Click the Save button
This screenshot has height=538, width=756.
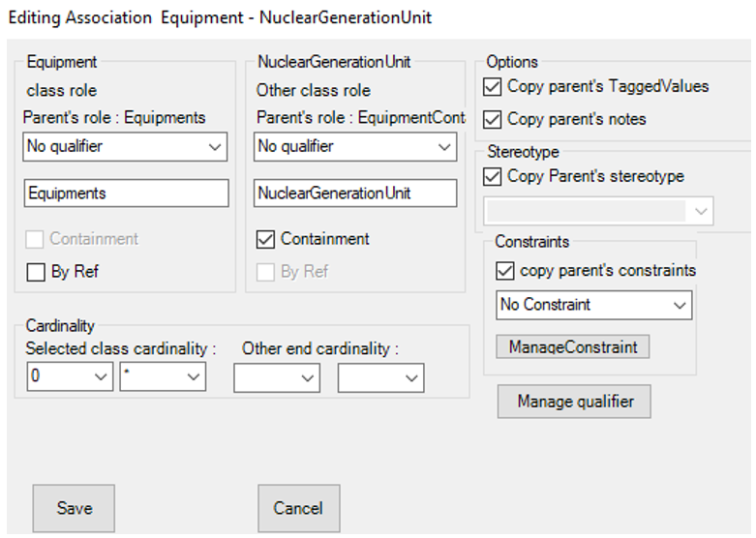click(x=74, y=508)
